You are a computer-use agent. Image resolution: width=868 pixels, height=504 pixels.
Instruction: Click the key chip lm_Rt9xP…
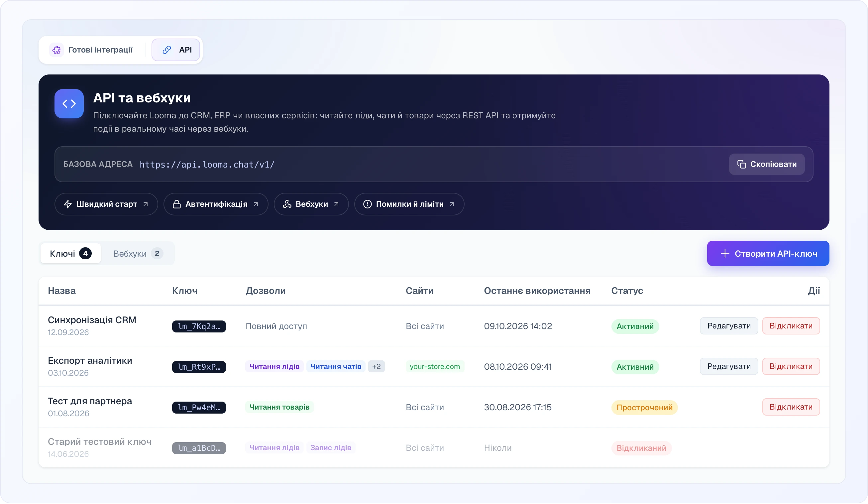[199, 367]
